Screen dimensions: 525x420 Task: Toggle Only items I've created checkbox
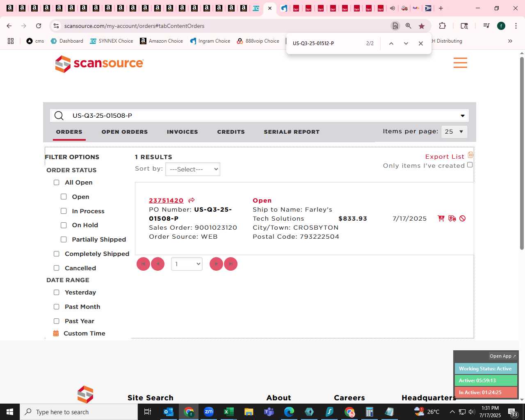pyautogui.click(x=470, y=165)
